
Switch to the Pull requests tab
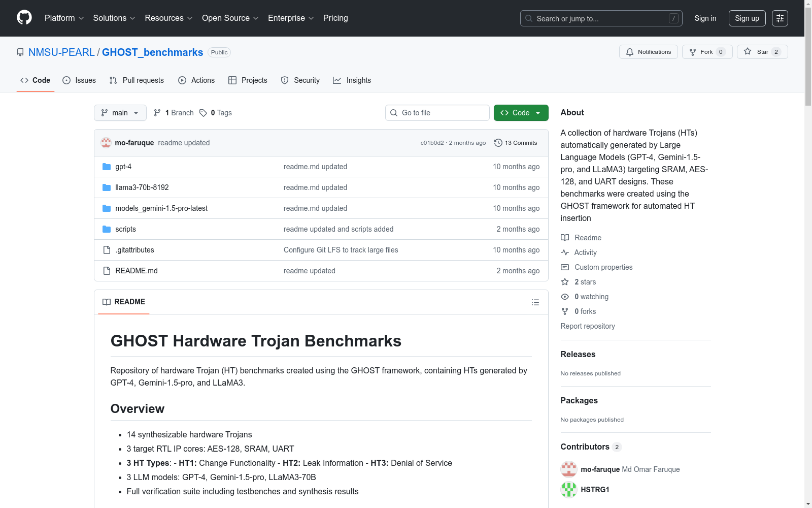[137, 80]
